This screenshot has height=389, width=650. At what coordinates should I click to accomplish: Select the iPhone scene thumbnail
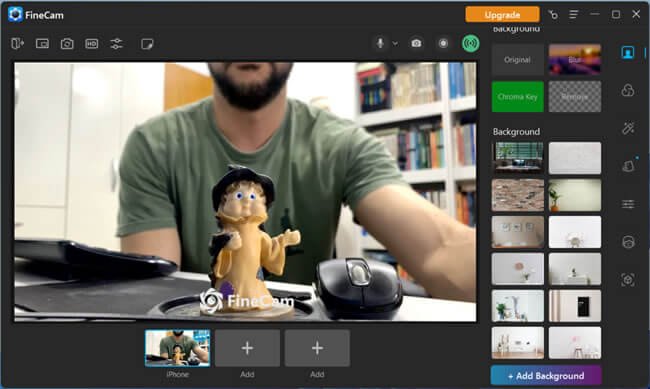click(177, 348)
